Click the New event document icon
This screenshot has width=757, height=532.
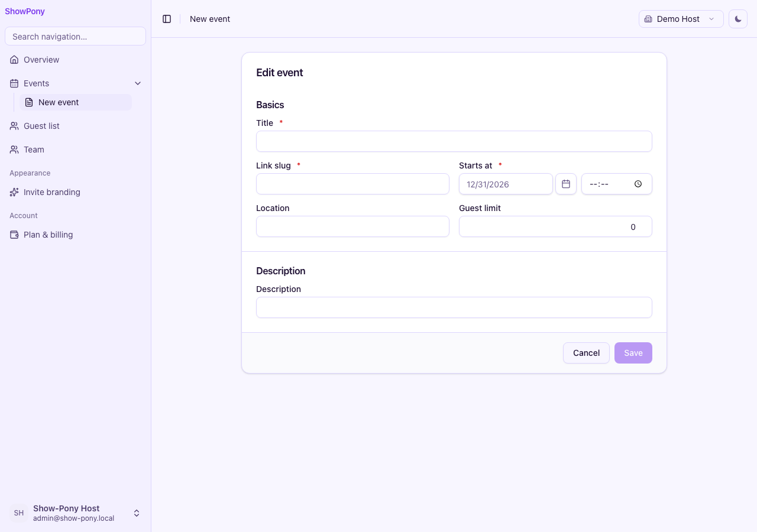29,102
